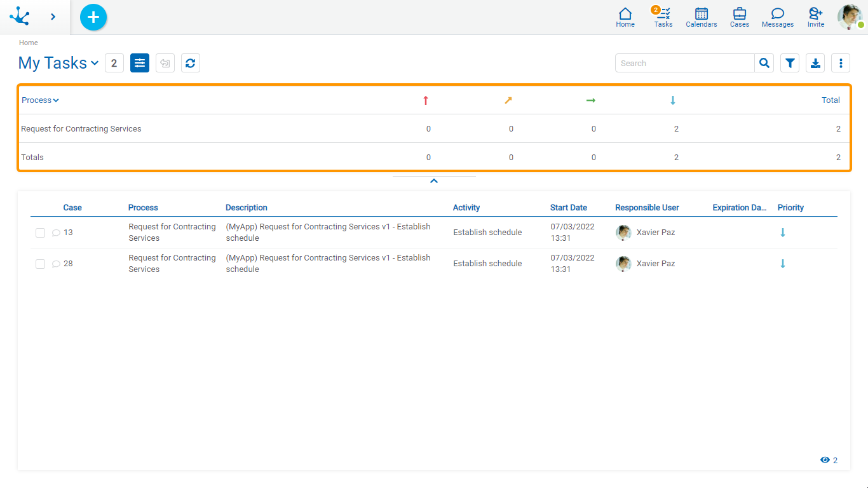Select the checkbox for case 28
The width and height of the screenshot is (868, 488).
pos(40,264)
